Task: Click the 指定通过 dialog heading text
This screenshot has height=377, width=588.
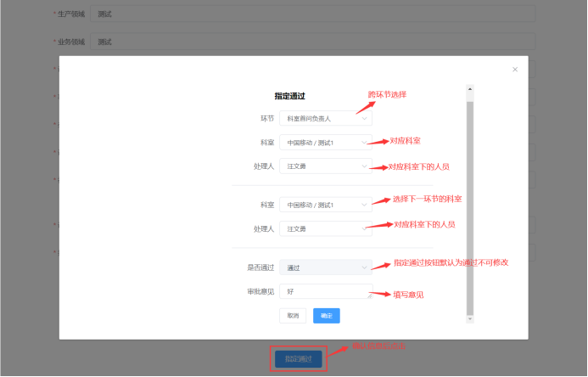Action: tap(290, 96)
